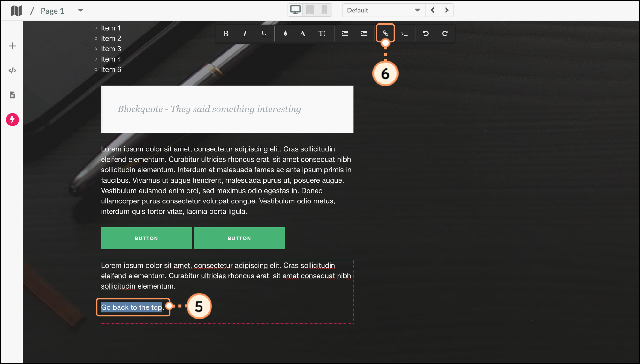
Task: Open the font family 'A' option
Action: [302, 34]
